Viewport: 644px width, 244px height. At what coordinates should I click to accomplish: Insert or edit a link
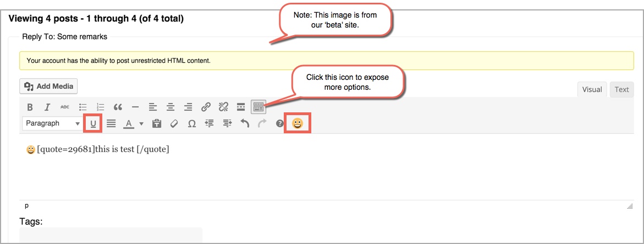coord(206,107)
